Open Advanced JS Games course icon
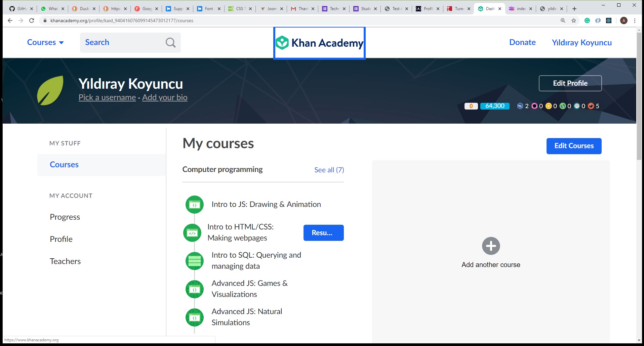 pos(195,289)
